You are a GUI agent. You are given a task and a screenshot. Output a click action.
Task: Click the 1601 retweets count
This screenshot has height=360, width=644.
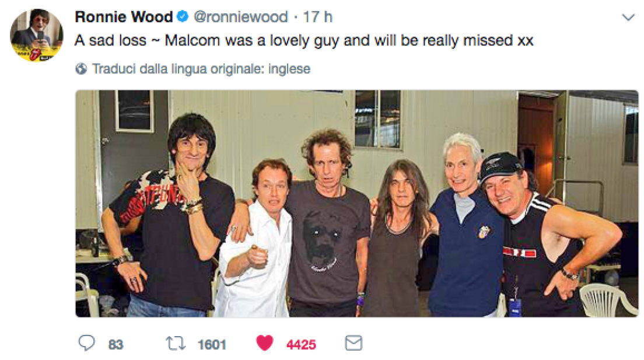pos(212,344)
